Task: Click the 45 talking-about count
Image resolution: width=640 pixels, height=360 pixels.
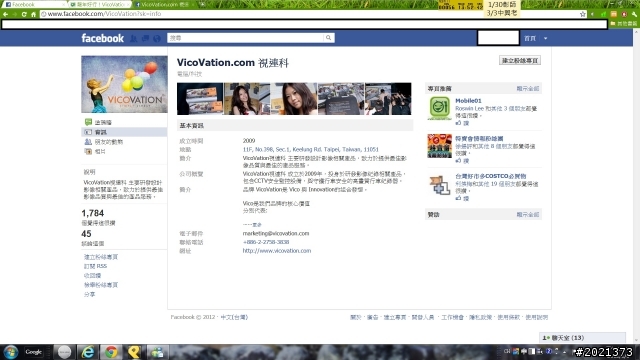Action: pos(86,234)
